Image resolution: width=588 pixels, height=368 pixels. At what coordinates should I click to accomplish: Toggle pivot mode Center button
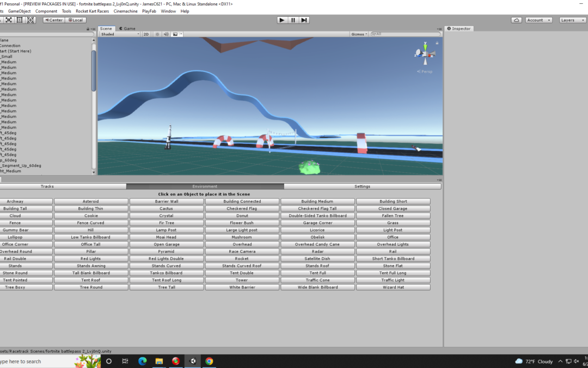54,20
